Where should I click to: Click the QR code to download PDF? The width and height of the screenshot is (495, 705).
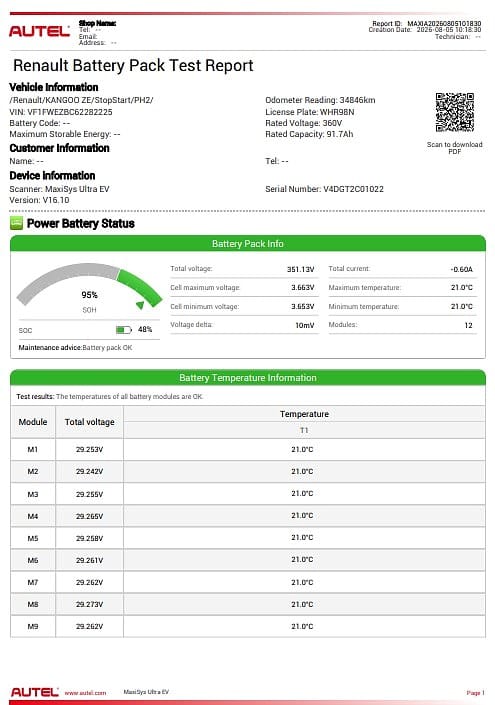point(455,112)
